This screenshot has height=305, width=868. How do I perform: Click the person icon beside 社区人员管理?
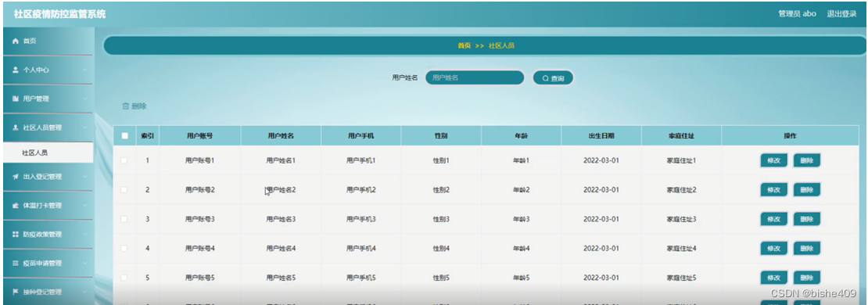coord(16,127)
